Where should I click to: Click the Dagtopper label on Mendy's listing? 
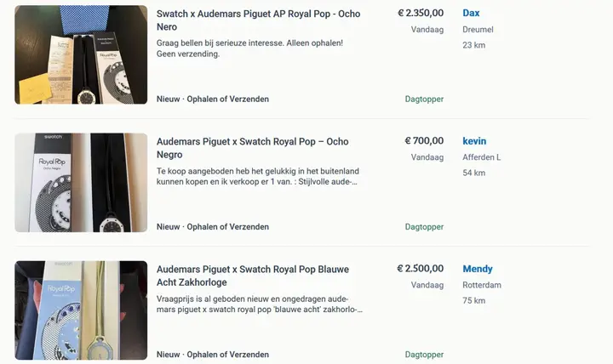pos(424,355)
